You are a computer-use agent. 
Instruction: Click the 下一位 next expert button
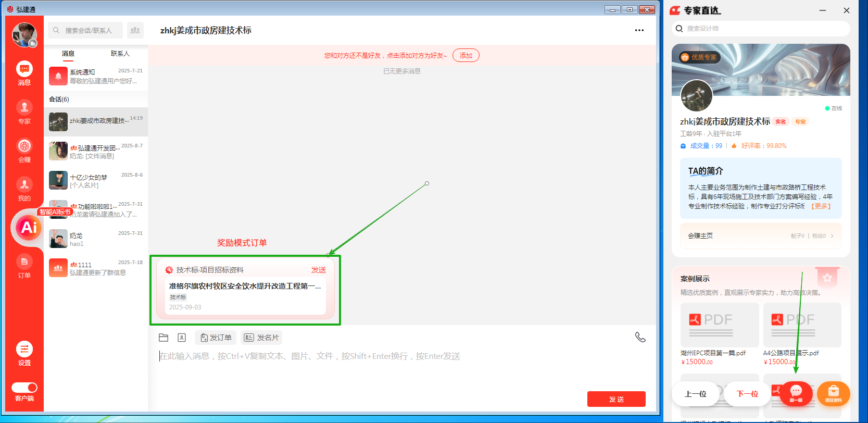[748, 394]
